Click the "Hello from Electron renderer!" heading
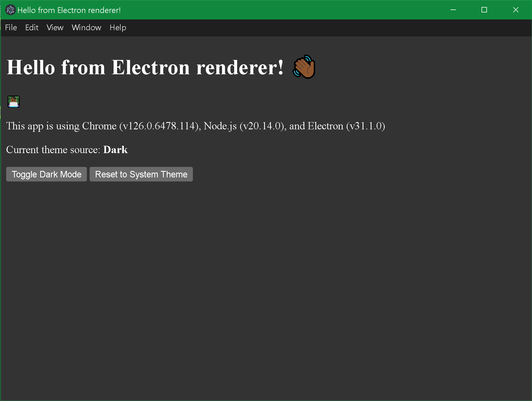532x401 pixels. click(x=145, y=68)
